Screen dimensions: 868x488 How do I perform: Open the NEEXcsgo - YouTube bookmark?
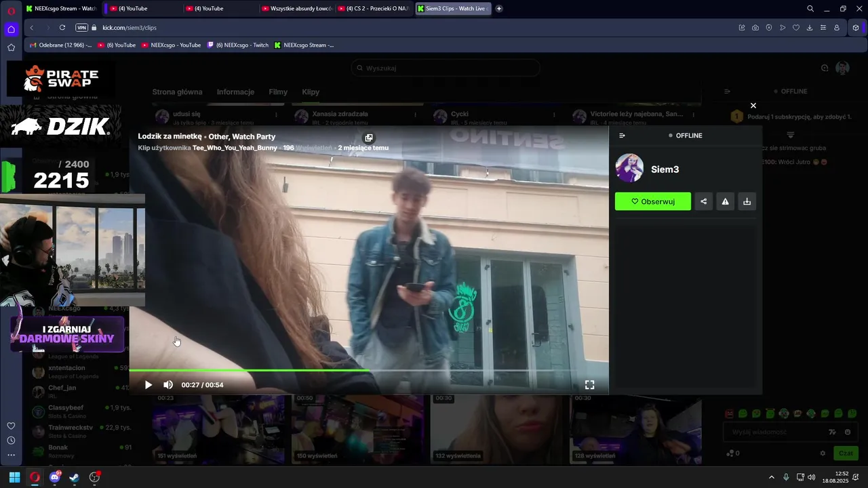pyautogui.click(x=171, y=45)
